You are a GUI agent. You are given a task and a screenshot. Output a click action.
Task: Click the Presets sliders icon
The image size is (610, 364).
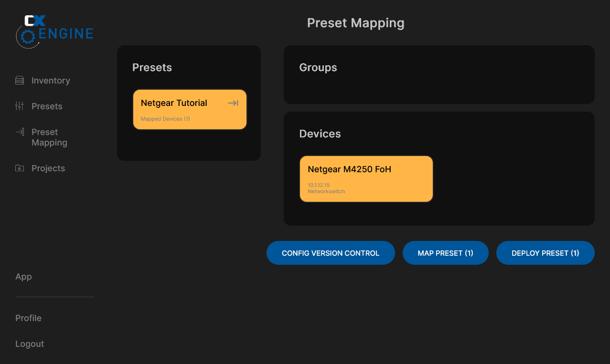[x=20, y=106]
